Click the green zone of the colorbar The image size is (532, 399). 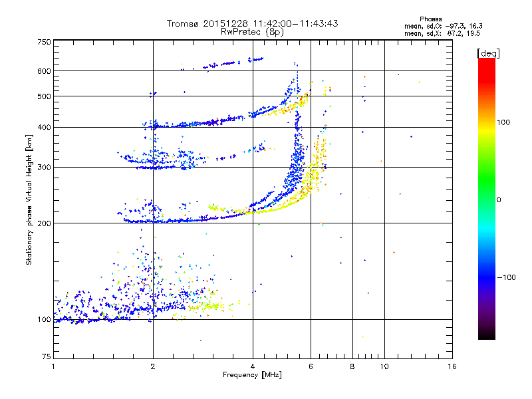487,180
